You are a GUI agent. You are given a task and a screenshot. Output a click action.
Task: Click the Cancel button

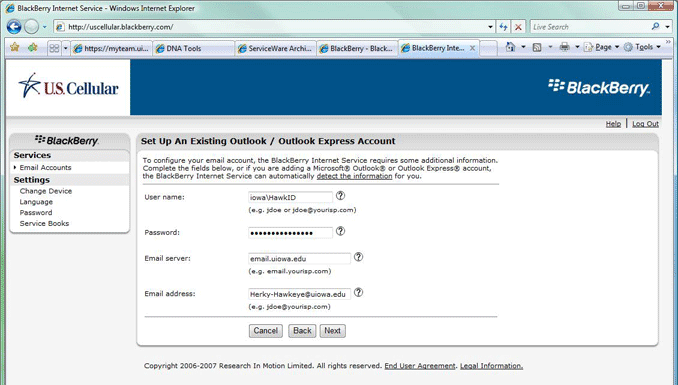pyautogui.click(x=265, y=331)
